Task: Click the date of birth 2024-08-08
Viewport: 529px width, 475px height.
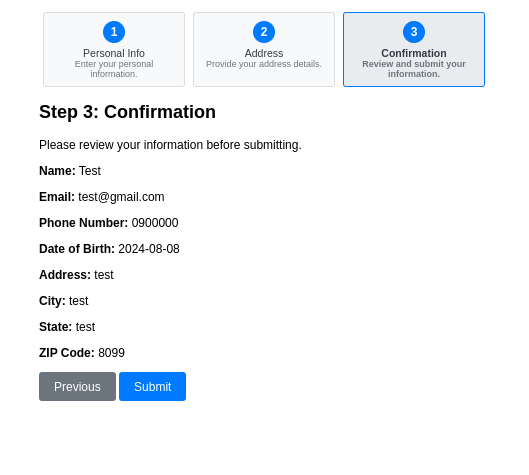Action: (x=149, y=249)
